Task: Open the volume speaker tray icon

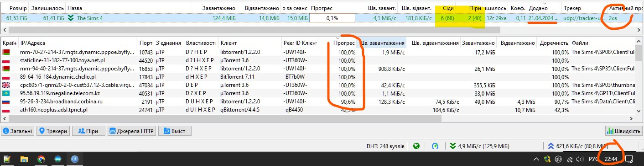Action: (579, 159)
